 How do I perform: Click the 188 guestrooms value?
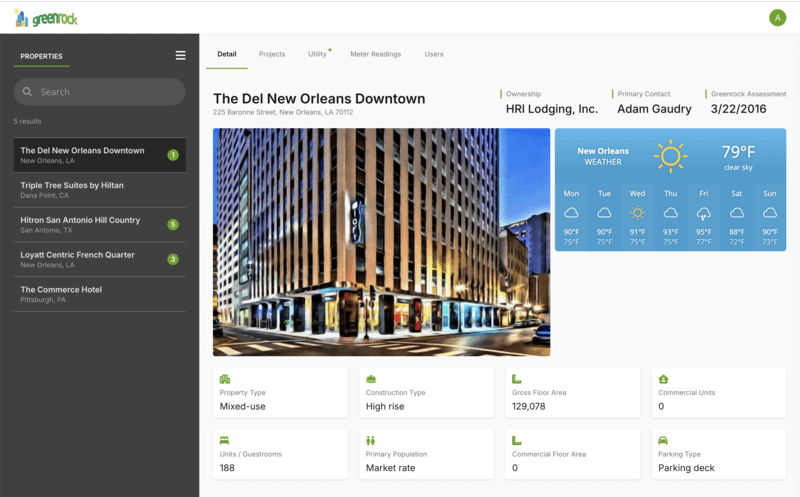pyautogui.click(x=227, y=468)
